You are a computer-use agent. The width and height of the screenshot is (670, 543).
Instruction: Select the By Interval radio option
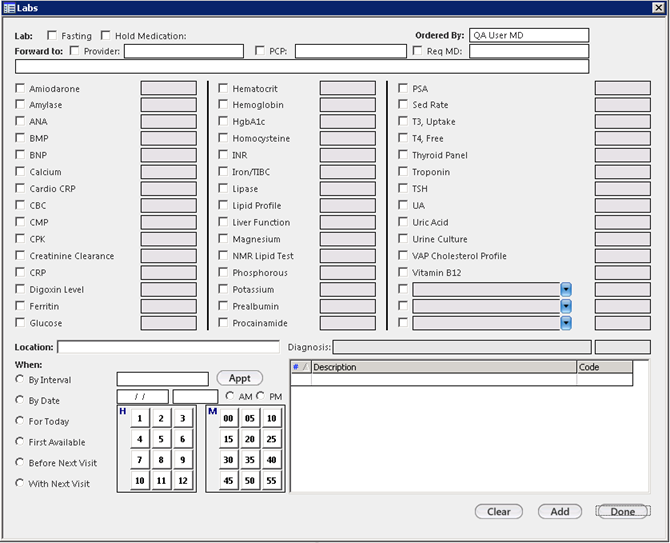[20, 379]
